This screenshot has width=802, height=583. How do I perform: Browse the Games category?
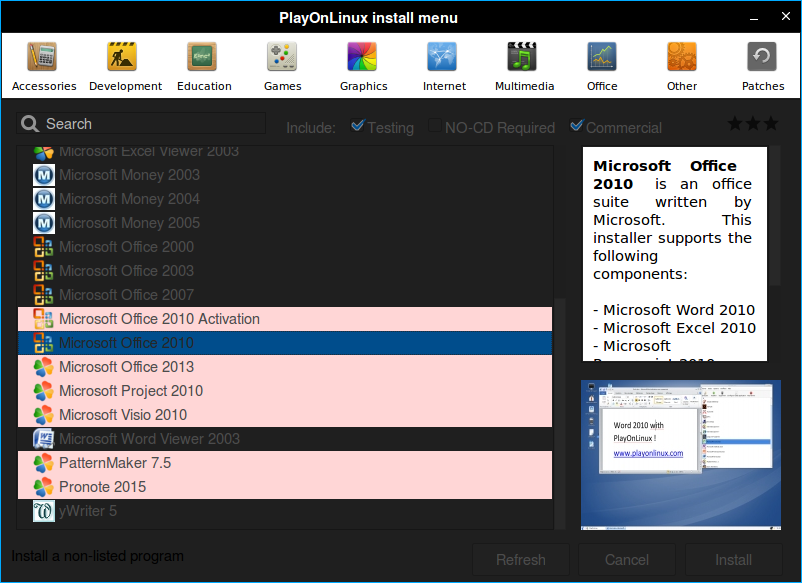tap(282, 66)
